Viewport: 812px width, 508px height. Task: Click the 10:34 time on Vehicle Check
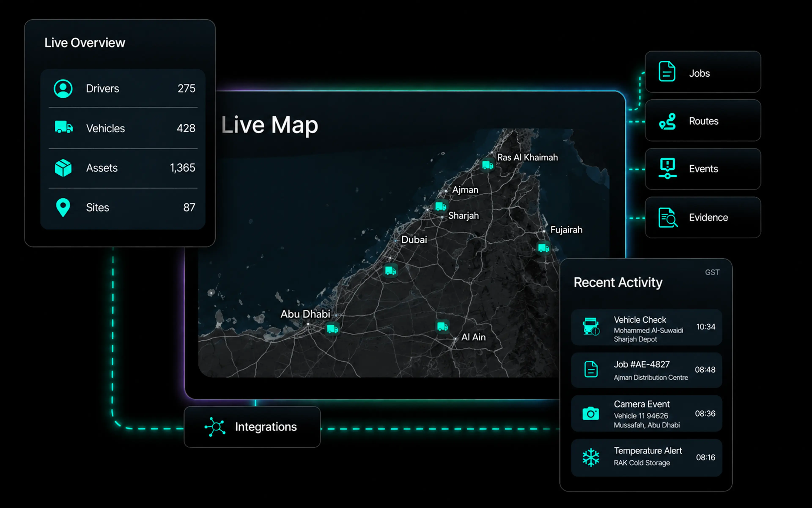click(706, 327)
